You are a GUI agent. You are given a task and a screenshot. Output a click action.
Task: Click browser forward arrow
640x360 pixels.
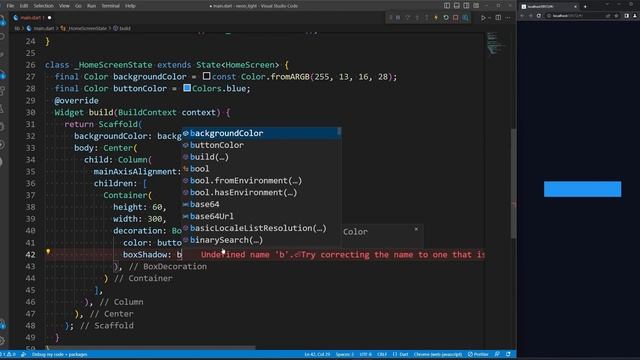(531, 16)
